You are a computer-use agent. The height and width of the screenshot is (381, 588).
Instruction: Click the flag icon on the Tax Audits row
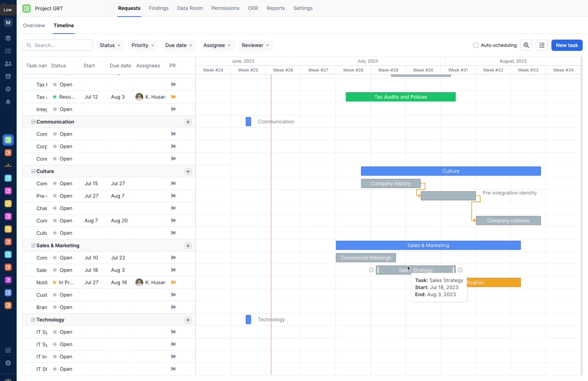173,97
